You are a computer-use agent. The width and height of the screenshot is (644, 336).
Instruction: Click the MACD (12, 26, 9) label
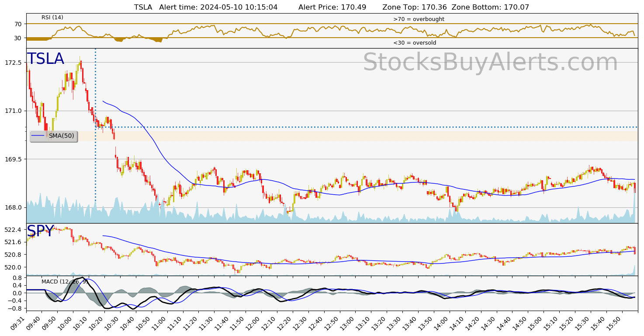[x=65, y=281]
